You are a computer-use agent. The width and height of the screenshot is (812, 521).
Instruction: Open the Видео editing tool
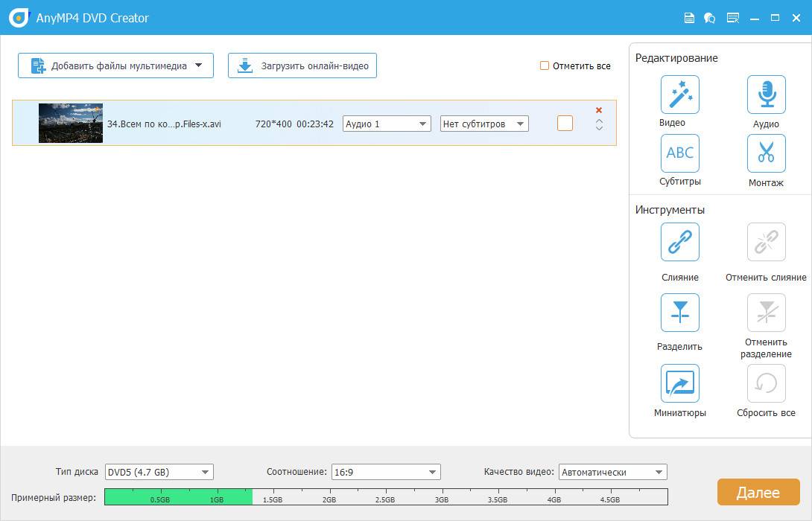(x=679, y=95)
